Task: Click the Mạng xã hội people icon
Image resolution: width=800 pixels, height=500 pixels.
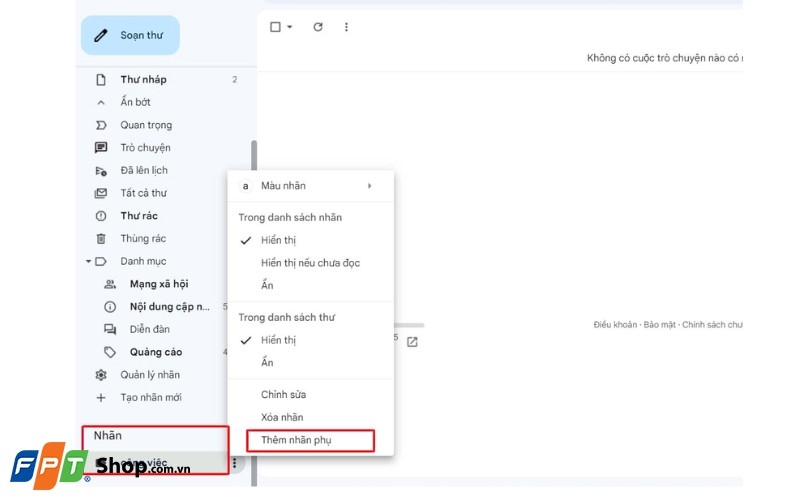Action: tap(110, 284)
